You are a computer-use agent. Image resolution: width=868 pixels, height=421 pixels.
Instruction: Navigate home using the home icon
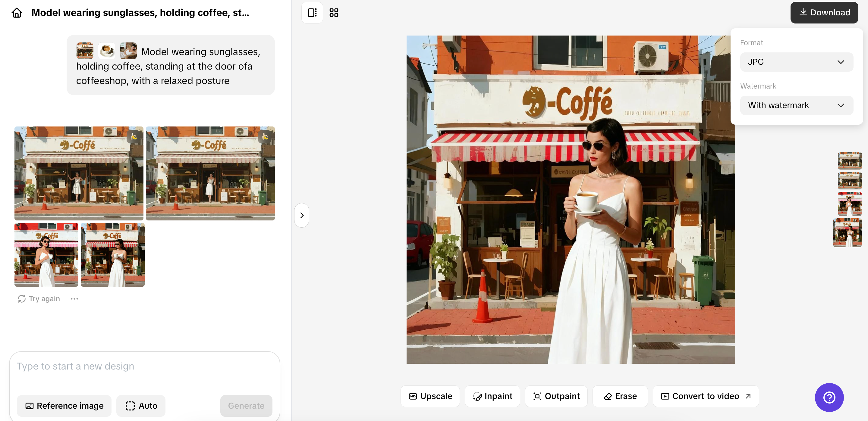pos(17,12)
